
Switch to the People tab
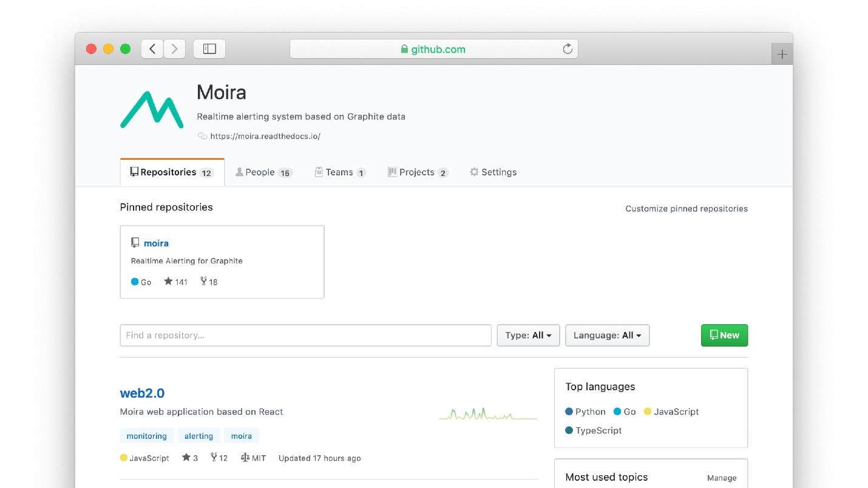(264, 172)
